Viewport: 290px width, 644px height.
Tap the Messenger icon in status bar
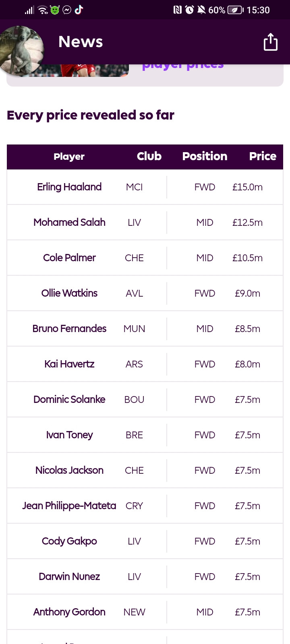[x=67, y=10]
